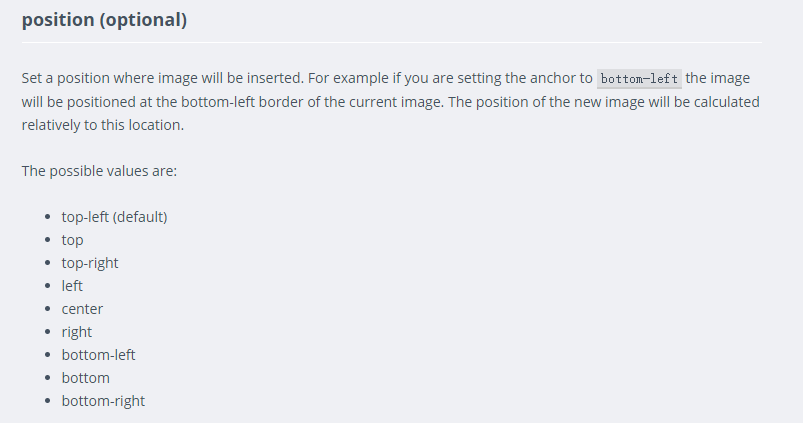803x423 pixels.
Task: Click the 'top-right' list item
Action: (x=90, y=263)
